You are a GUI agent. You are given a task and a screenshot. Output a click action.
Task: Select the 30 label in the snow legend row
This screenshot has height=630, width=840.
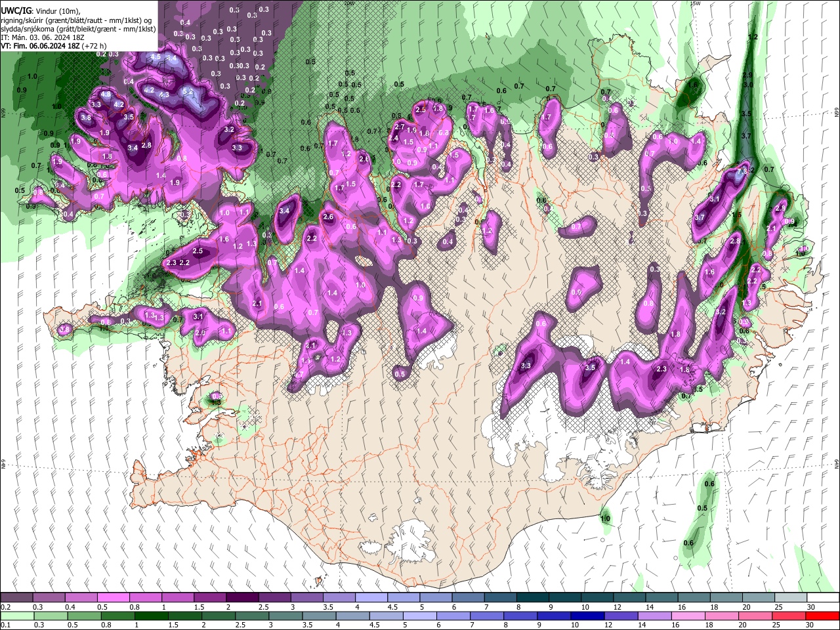point(810,607)
